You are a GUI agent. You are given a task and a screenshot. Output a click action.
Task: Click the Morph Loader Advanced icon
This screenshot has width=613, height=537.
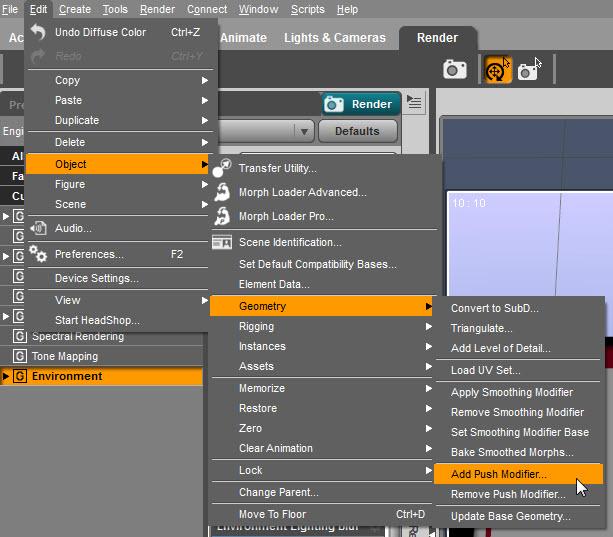(222, 192)
